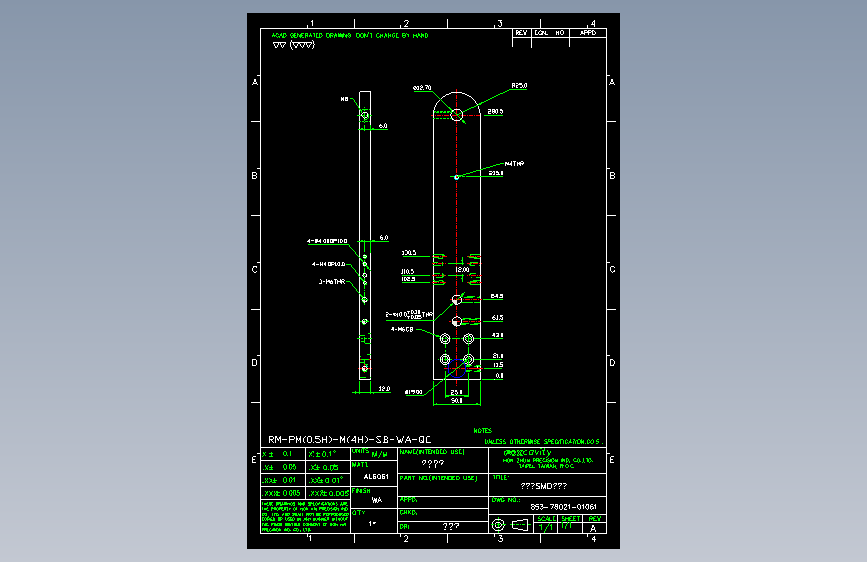Click the M4THR hole marker on centerline
867x562 pixels.
(456, 178)
